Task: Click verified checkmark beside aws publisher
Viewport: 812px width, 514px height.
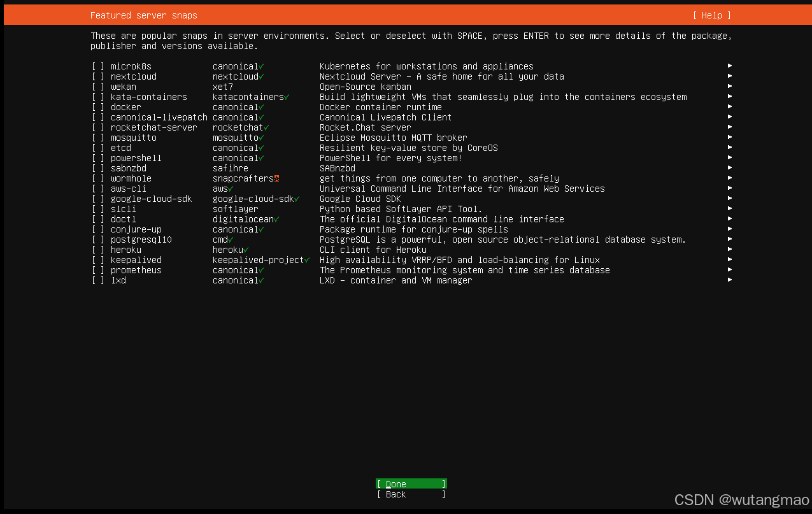Action: point(231,189)
